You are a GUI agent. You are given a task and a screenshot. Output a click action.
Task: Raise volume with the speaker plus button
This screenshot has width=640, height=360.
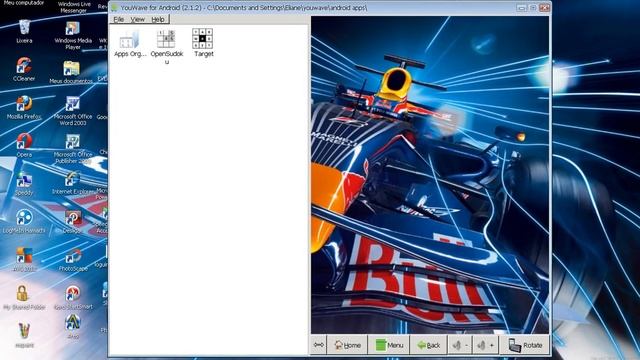(x=486, y=345)
